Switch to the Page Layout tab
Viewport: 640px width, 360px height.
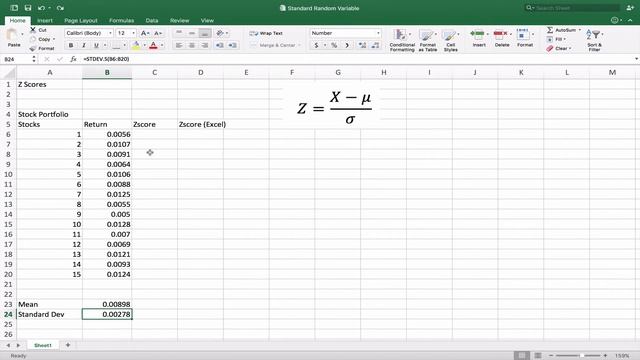click(x=81, y=20)
